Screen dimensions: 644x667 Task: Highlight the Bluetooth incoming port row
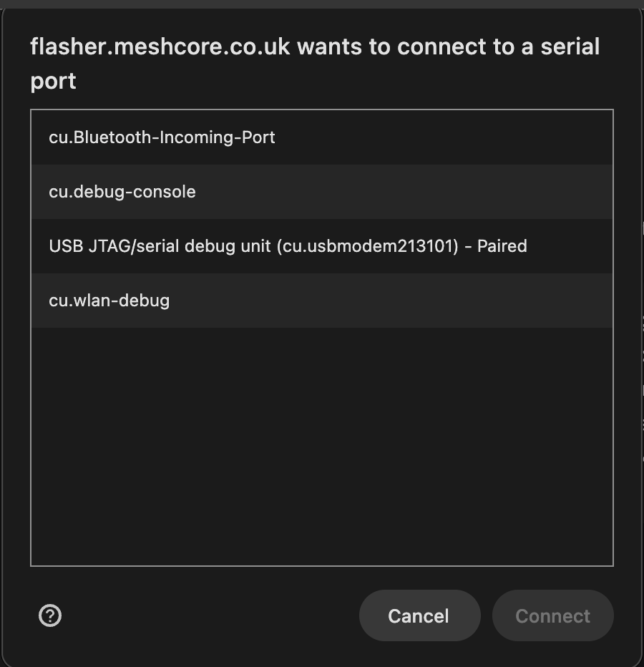(322, 137)
